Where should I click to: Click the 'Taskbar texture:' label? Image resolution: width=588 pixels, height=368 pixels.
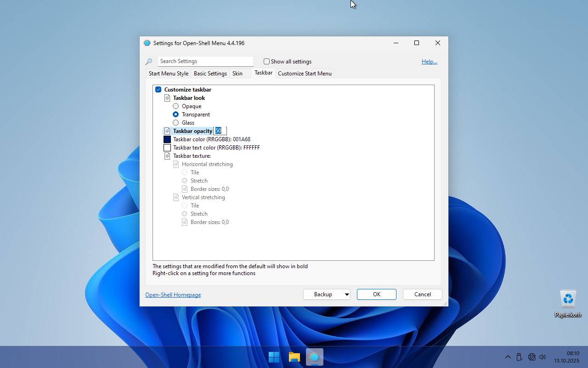pyautogui.click(x=192, y=156)
